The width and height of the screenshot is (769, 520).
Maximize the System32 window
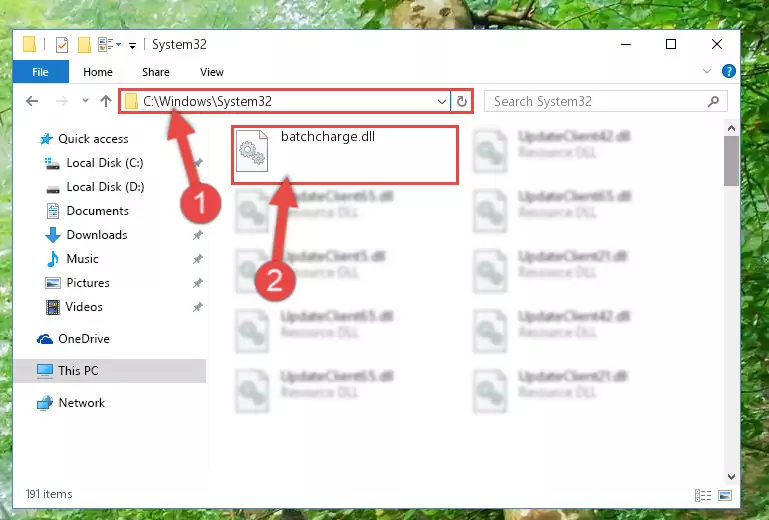pos(671,45)
